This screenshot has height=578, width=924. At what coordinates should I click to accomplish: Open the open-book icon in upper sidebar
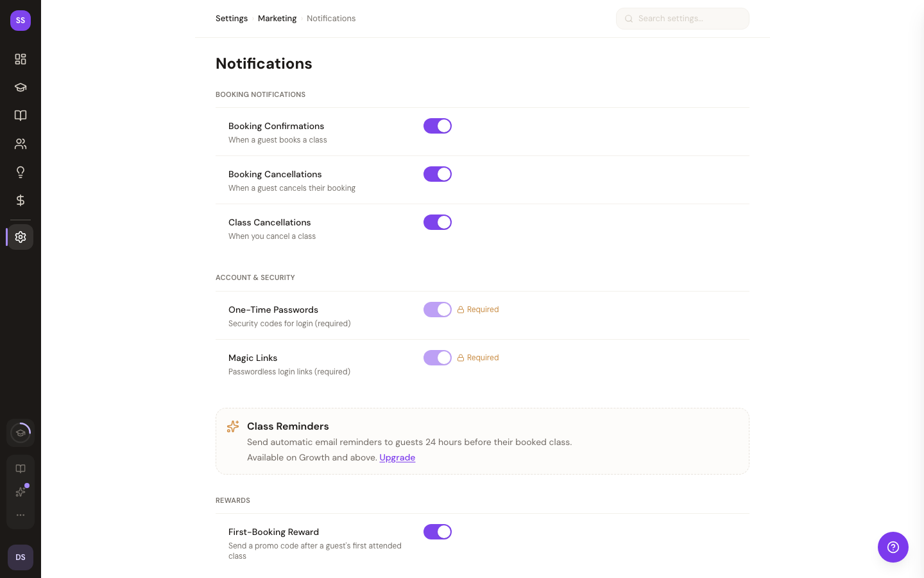tap(21, 116)
